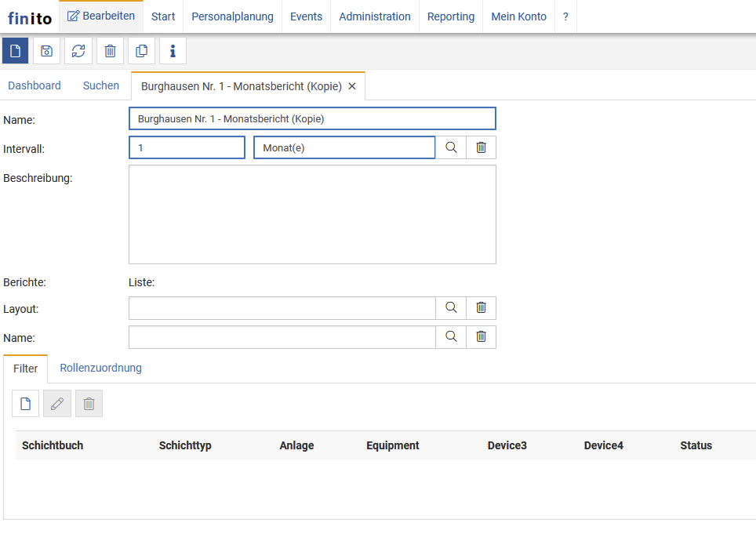Sort by the Schichtbuch column header
Image resolution: width=756 pixels, height=552 pixels.
[53, 445]
